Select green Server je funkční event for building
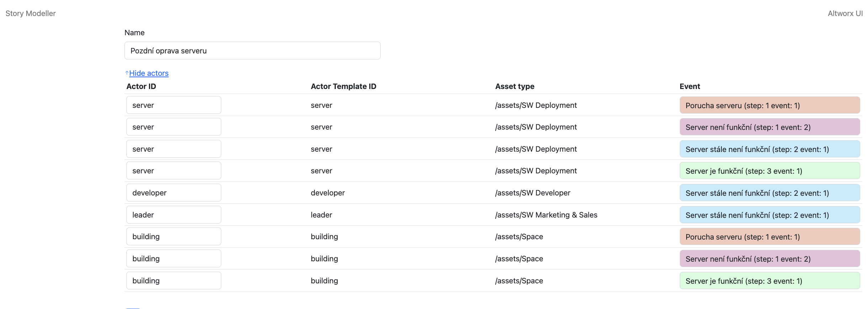Image resolution: width=868 pixels, height=309 pixels. [x=769, y=281]
